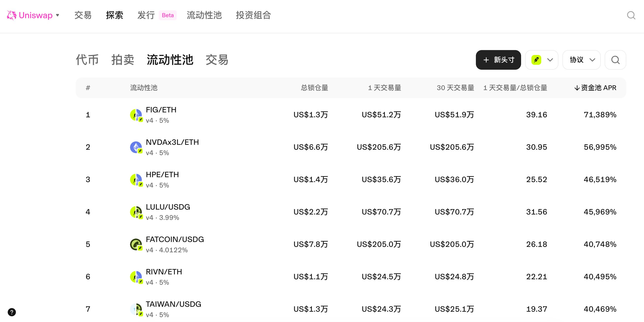Open the LULU/USDG pool name
The height and width of the screenshot is (322, 644).
click(168, 207)
